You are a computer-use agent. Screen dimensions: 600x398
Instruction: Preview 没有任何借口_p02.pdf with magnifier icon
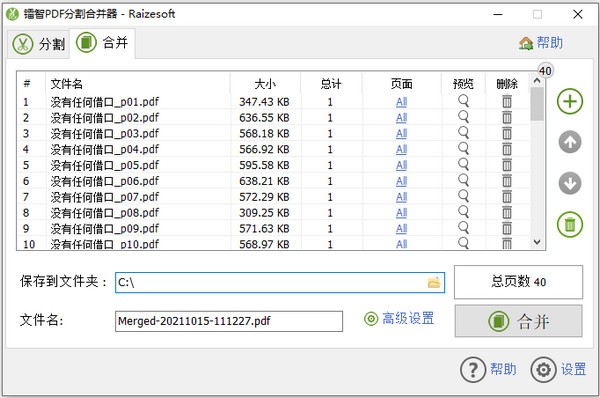coord(463,117)
